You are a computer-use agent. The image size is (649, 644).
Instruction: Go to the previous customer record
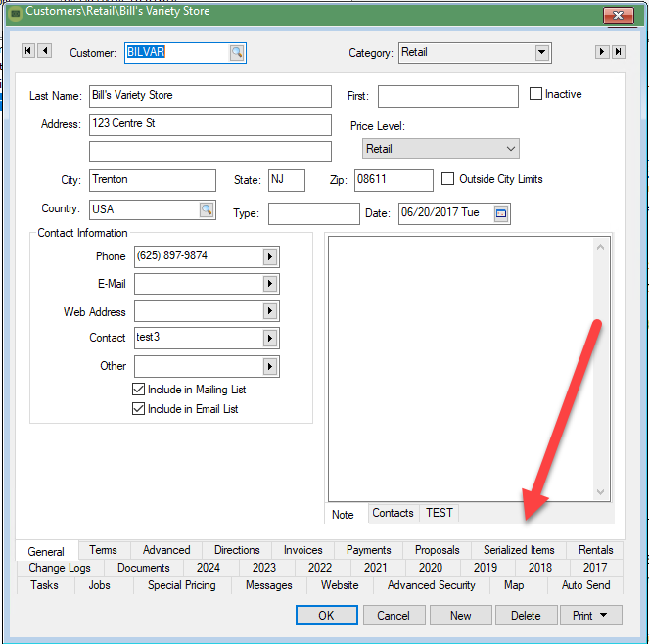[x=44, y=52]
